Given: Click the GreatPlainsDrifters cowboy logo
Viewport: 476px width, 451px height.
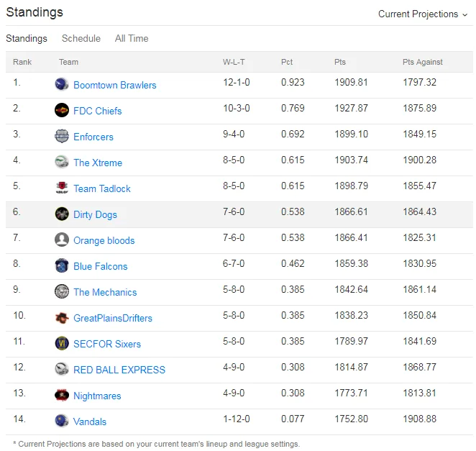Looking at the screenshot, I should [62, 317].
